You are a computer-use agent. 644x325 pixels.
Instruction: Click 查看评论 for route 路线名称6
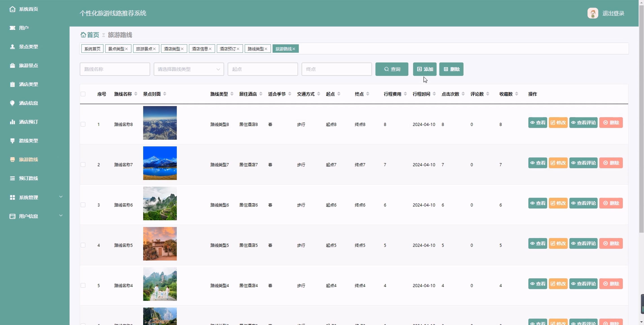click(x=583, y=203)
